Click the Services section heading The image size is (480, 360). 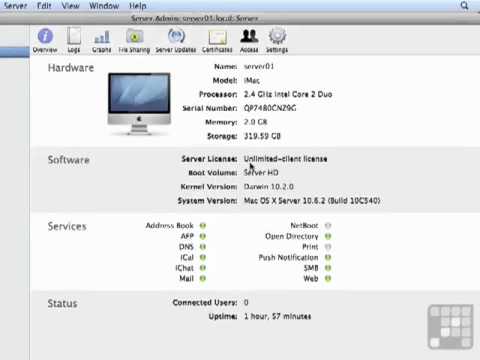67,226
